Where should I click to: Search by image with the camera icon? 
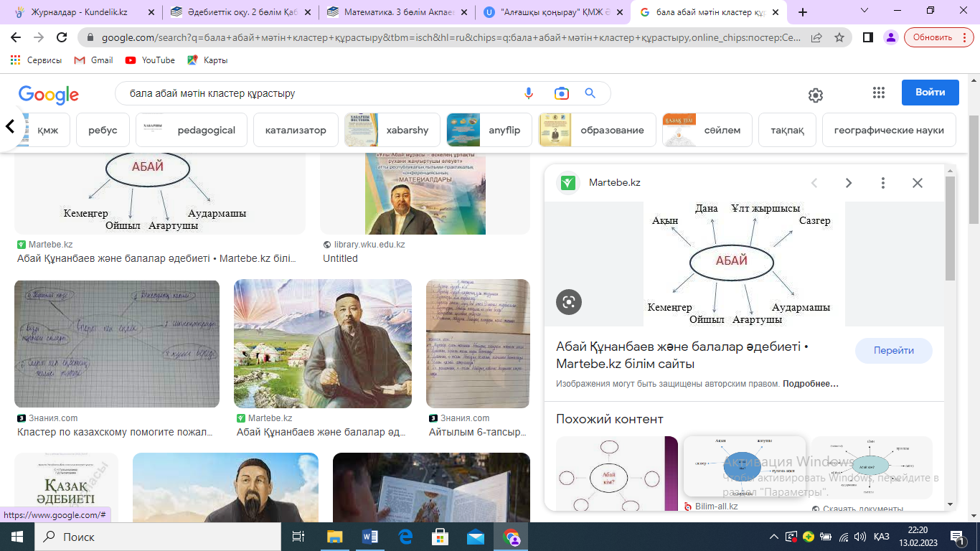click(x=561, y=93)
